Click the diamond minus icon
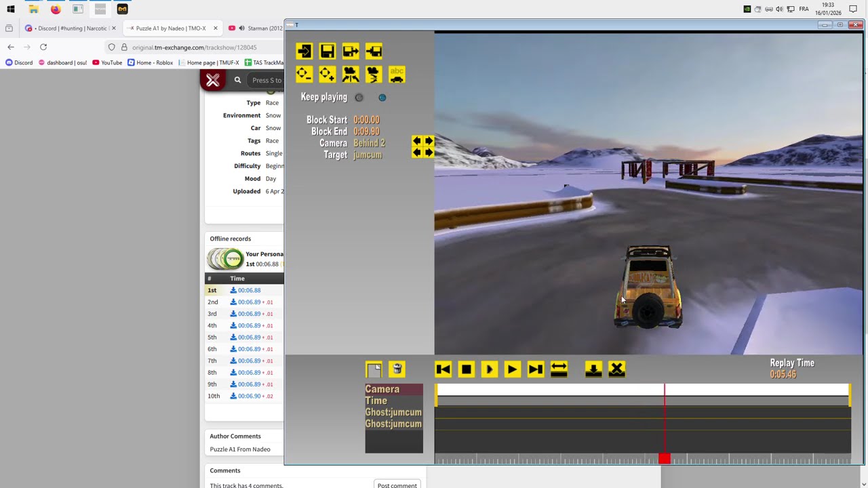The height and width of the screenshot is (488, 868). click(304, 74)
